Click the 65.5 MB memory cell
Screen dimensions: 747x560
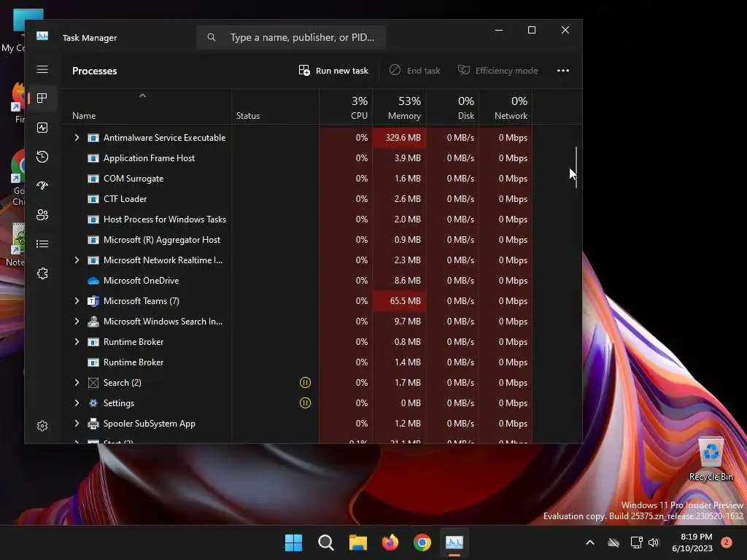tap(399, 301)
